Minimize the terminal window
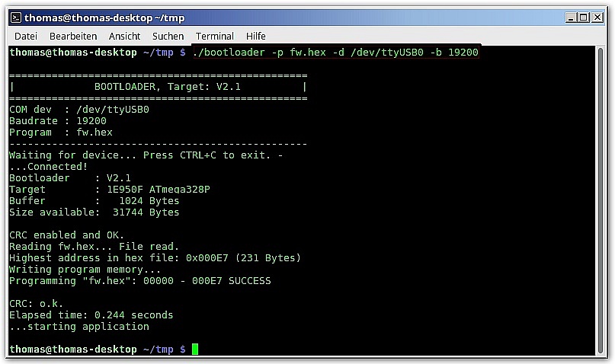Image resolution: width=615 pixels, height=364 pixels. [x=571, y=18]
